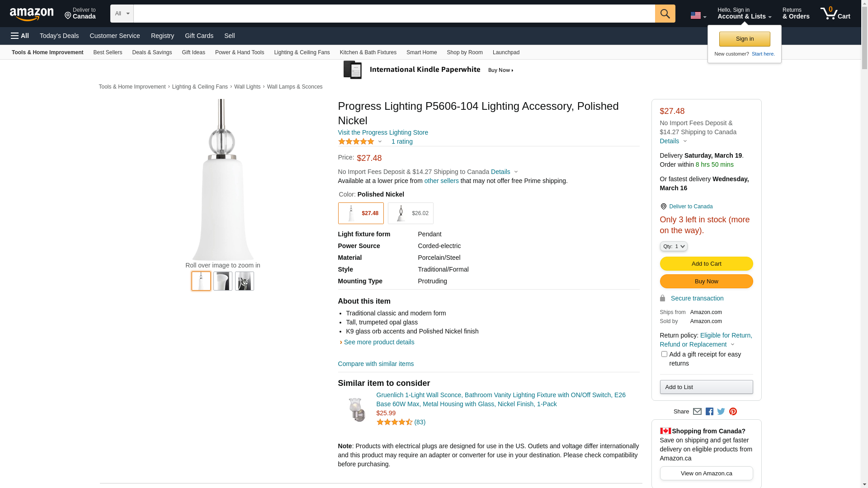The height and width of the screenshot is (488, 868).
Task: Go to Today's Deals
Action: click(59, 36)
